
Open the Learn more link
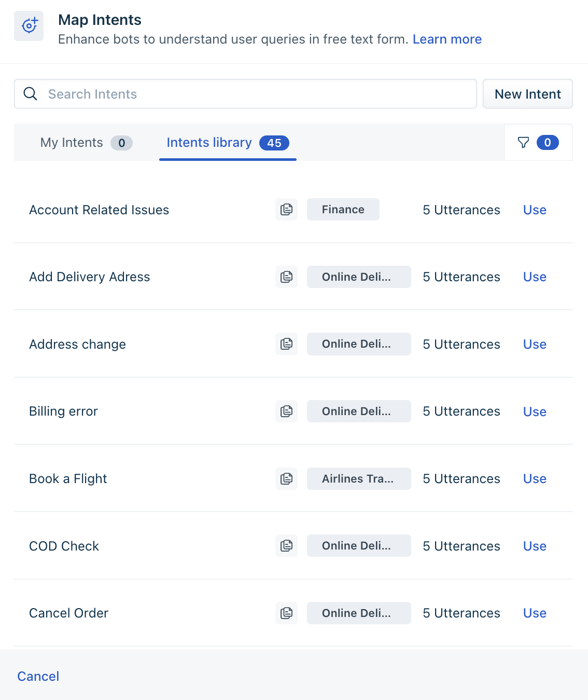point(447,39)
